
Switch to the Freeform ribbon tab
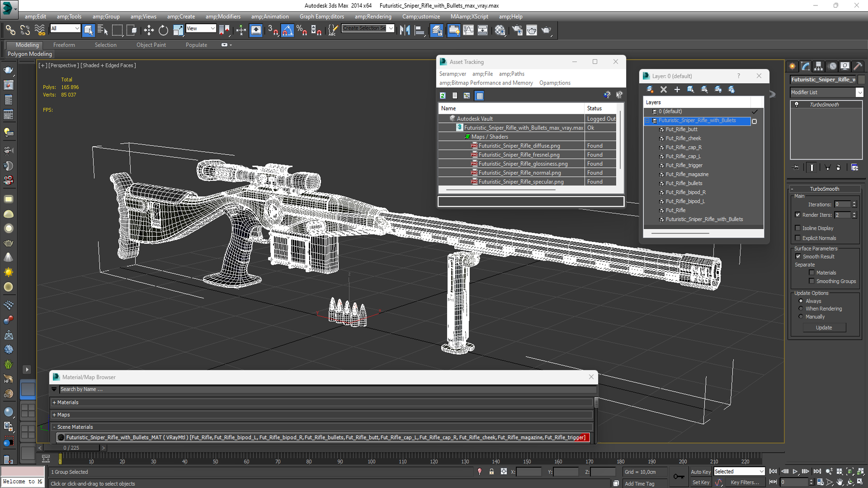[64, 45]
